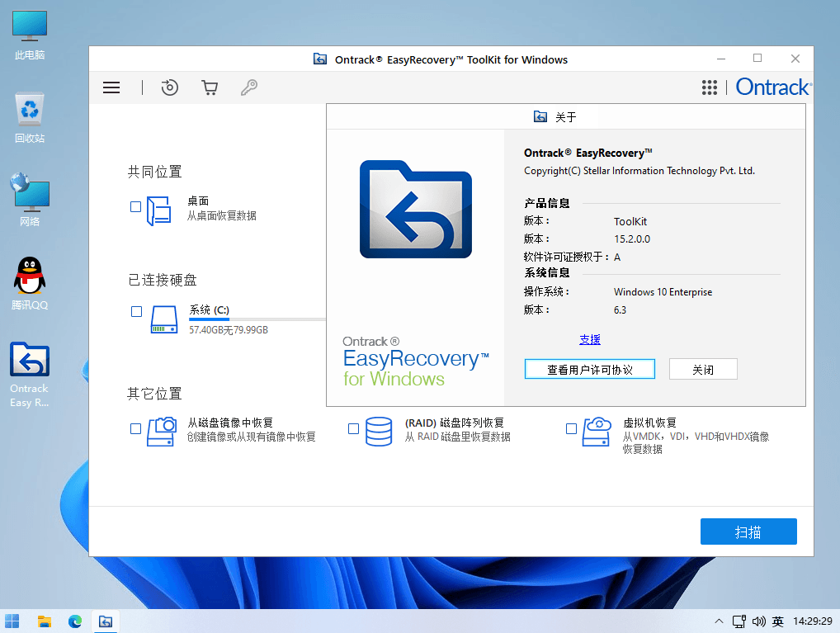Image resolution: width=840 pixels, height=633 pixels.
Task: Open the nine-dot apps grid icon
Action: tap(710, 87)
